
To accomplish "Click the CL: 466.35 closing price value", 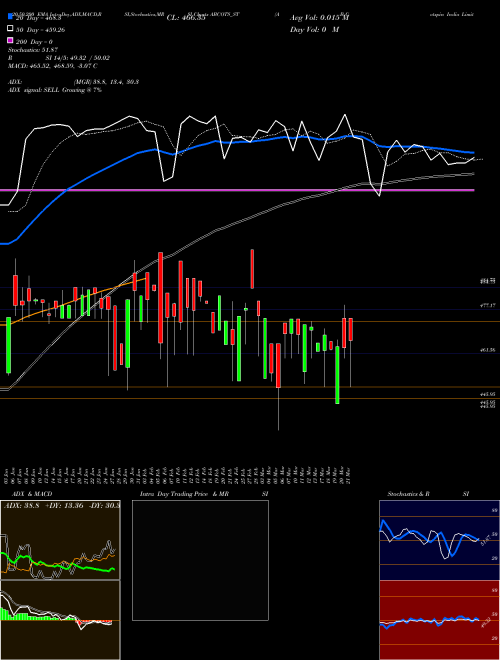I will point(186,18).
